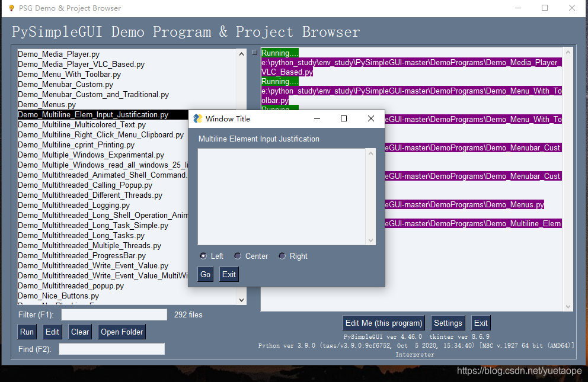The width and height of the screenshot is (588, 382).
Task: Click Go in the Window Title dialog
Action: tap(206, 275)
